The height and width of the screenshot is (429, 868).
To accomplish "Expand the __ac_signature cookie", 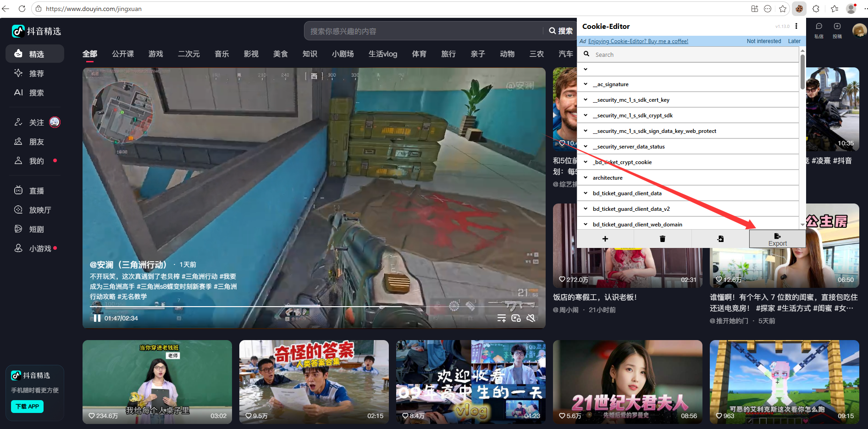I will click(x=688, y=84).
